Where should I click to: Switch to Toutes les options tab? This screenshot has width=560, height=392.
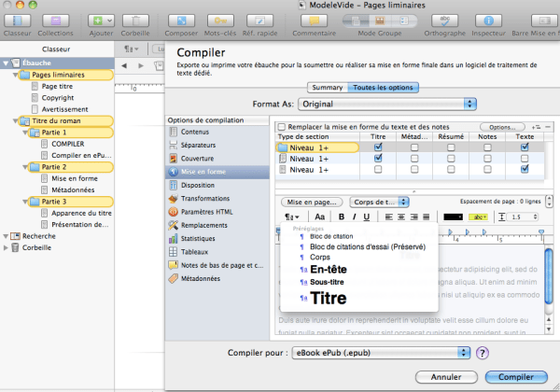[x=383, y=88]
